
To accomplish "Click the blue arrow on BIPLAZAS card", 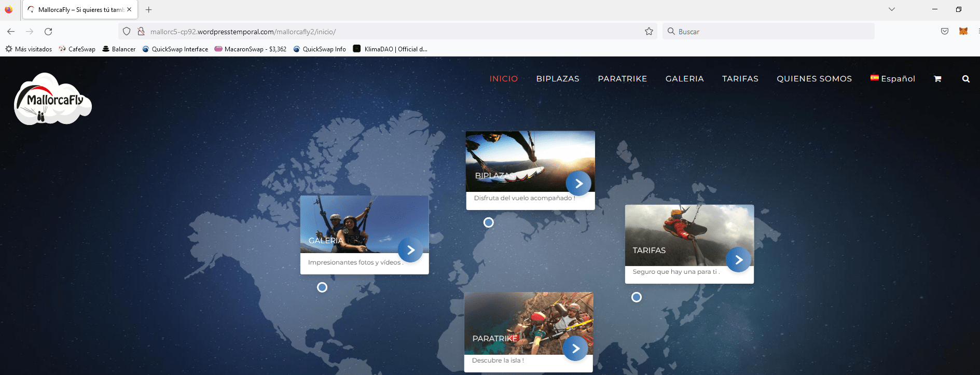I will point(578,184).
